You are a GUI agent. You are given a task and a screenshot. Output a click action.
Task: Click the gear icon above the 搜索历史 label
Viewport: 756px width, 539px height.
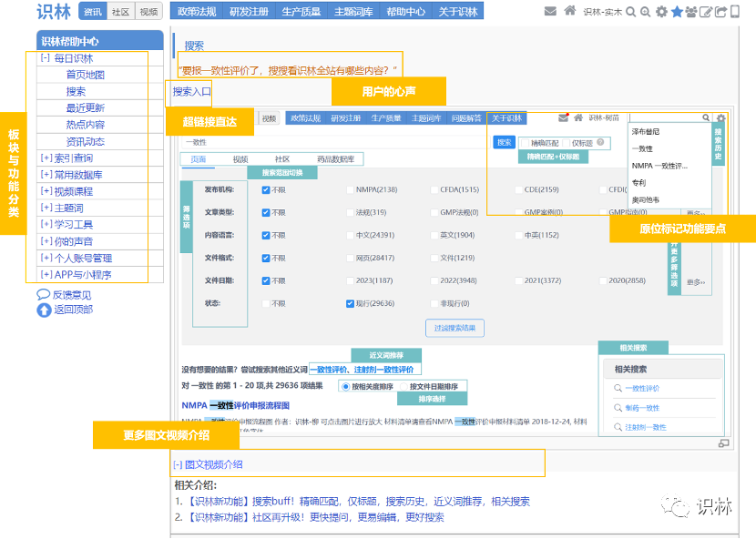coord(720,118)
